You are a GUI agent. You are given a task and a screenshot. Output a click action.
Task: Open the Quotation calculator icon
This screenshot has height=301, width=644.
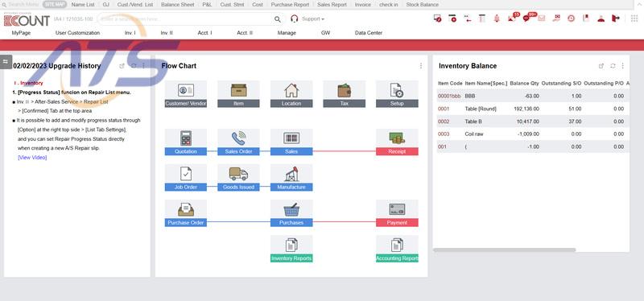pyautogui.click(x=186, y=138)
